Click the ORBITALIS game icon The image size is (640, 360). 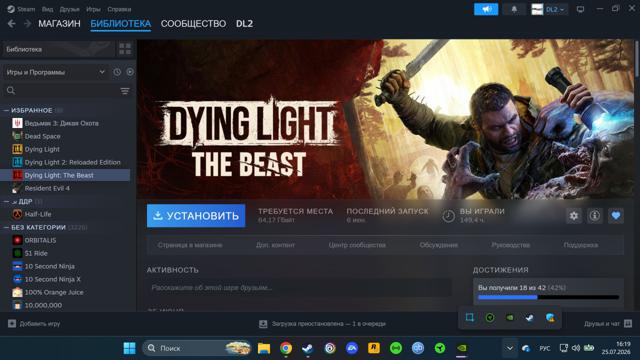coord(17,240)
